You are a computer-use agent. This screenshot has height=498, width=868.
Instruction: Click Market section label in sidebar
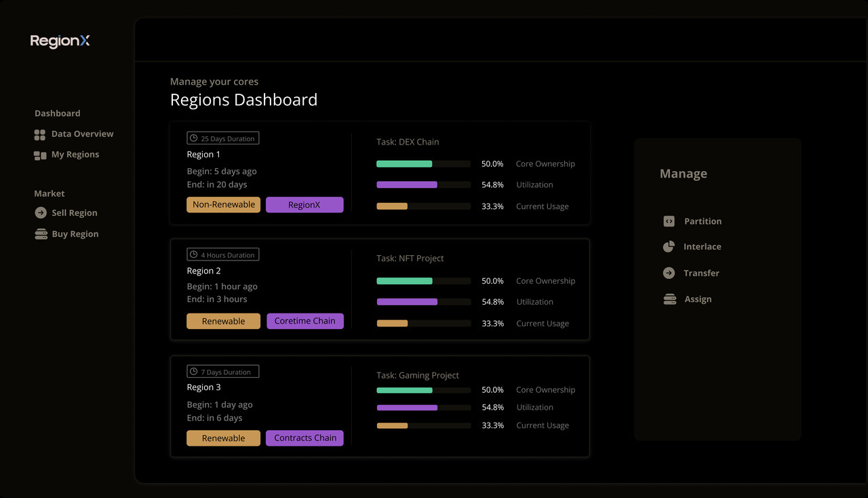click(x=50, y=193)
